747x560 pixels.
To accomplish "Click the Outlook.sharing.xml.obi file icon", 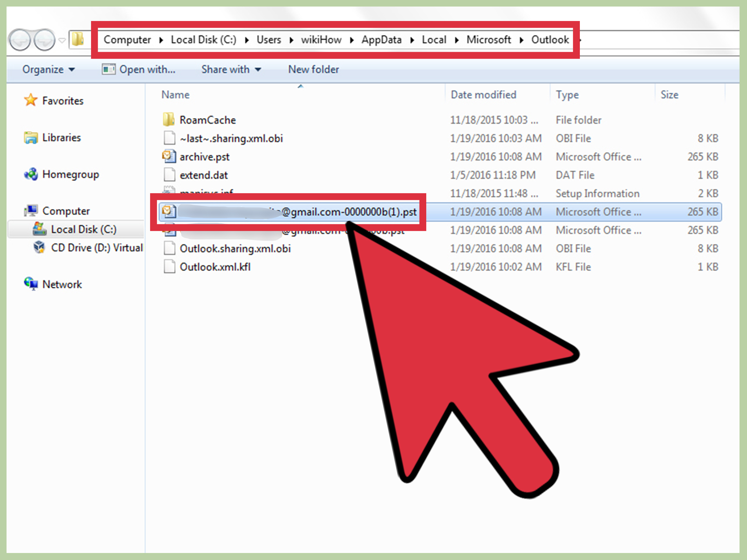I will pos(169,248).
